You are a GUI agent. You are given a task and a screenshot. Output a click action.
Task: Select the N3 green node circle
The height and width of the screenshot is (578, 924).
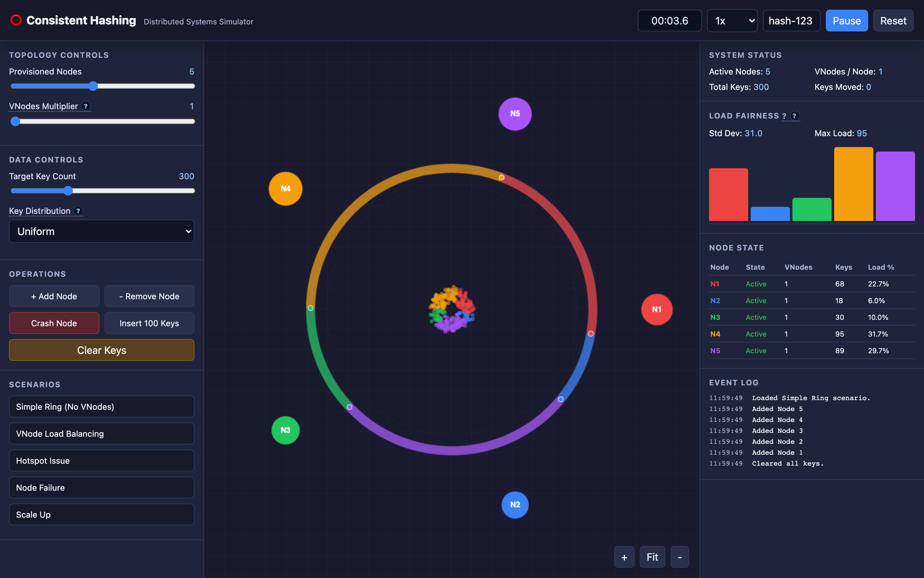coord(286,430)
